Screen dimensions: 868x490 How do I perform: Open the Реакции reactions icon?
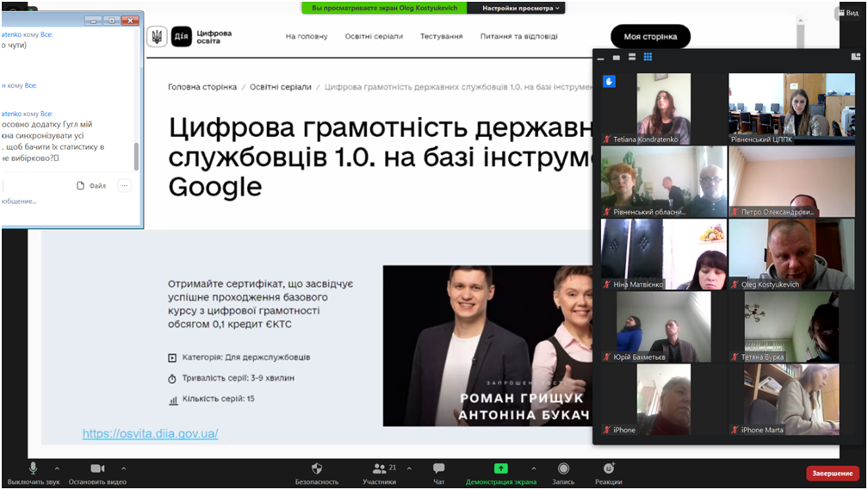(x=608, y=468)
